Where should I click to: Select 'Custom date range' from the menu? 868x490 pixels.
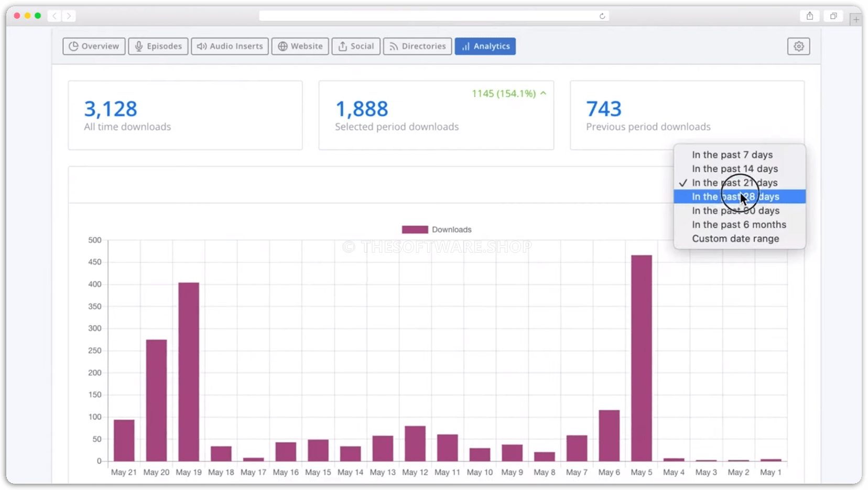click(736, 238)
